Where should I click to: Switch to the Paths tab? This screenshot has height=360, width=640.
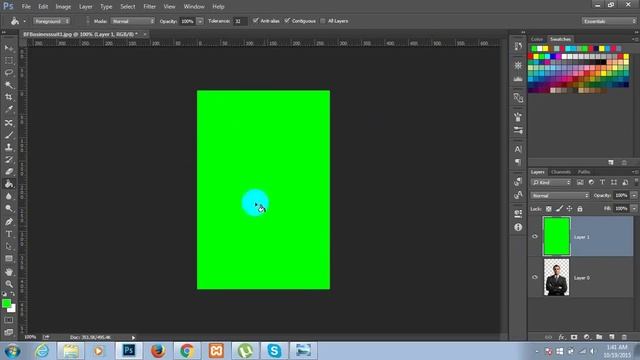point(584,172)
